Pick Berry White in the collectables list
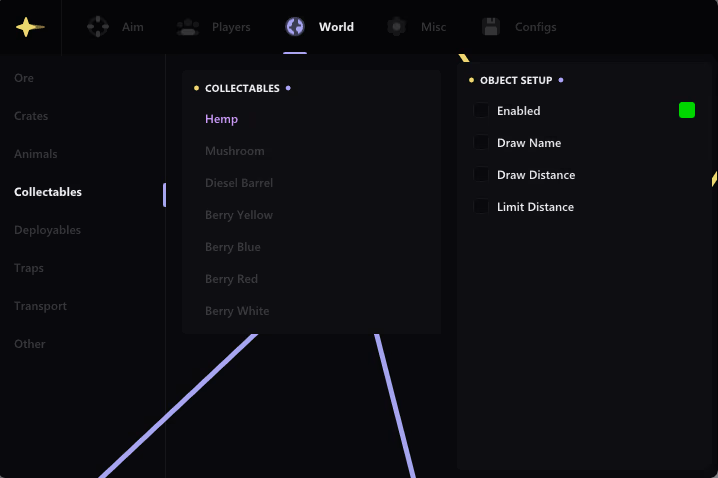The image size is (718, 478). tap(237, 311)
